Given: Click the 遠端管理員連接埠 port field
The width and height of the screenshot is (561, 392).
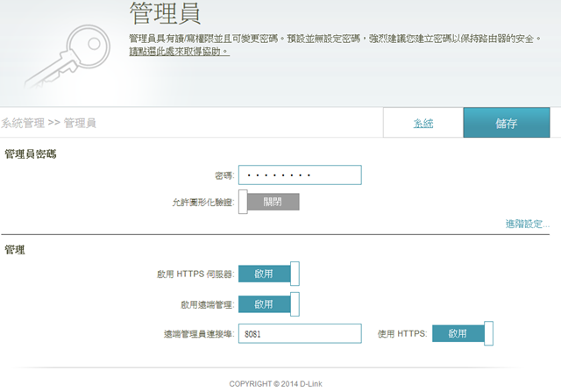Looking at the screenshot, I should [300, 333].
